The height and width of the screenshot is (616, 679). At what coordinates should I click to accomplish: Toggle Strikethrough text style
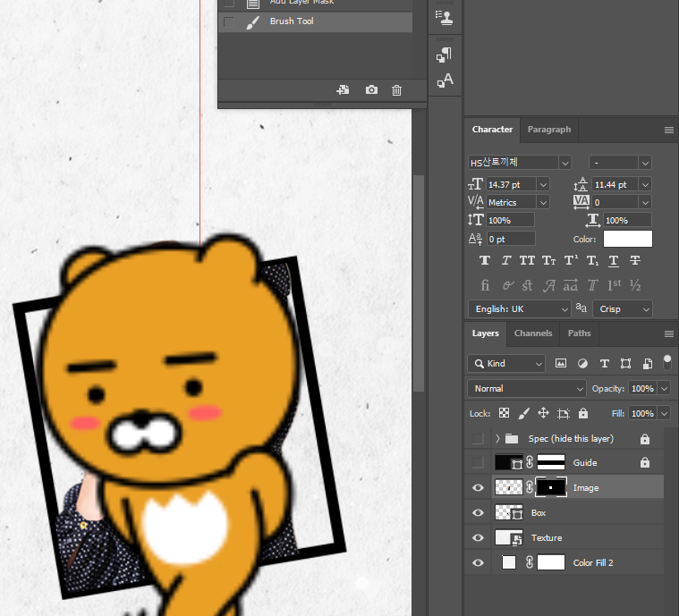click(x=635, y=260)
